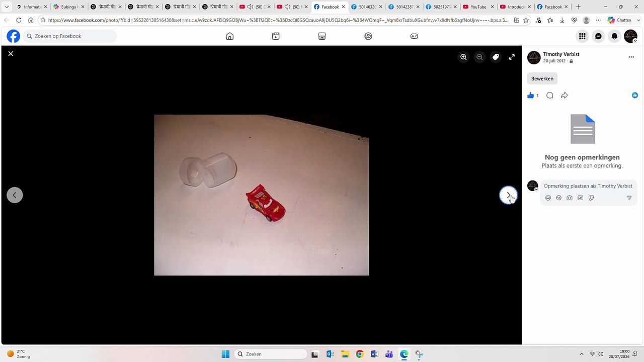This screenshot has width=644, height=362.
Task: Open the Facebook Reels video tab
Action: click(276, 36)
